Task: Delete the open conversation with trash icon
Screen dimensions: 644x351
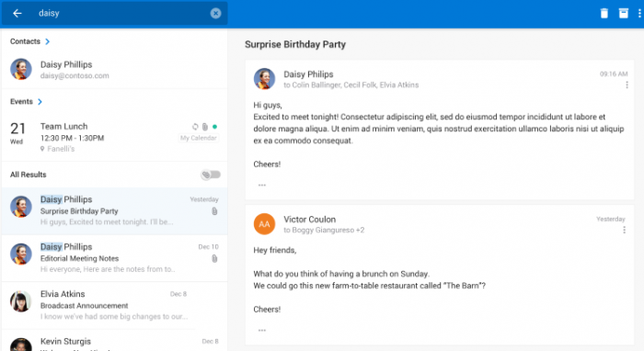Action: [x=604, y=14]
